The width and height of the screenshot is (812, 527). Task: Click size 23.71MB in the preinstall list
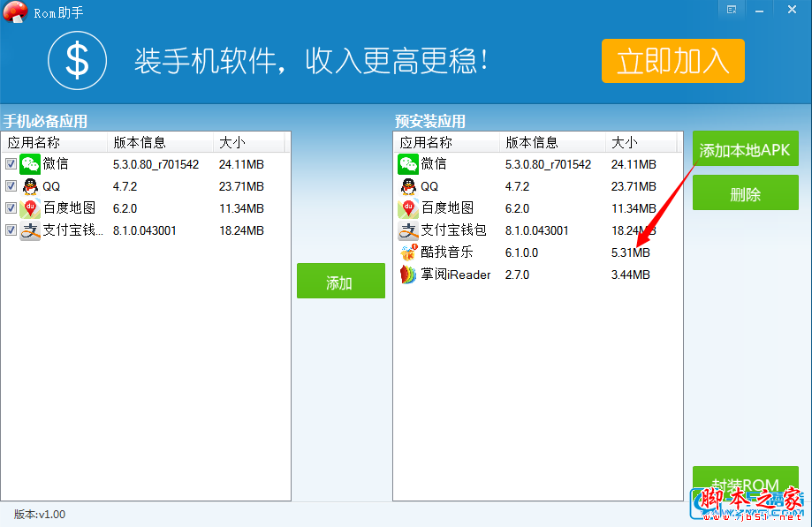tap(634, 186)
